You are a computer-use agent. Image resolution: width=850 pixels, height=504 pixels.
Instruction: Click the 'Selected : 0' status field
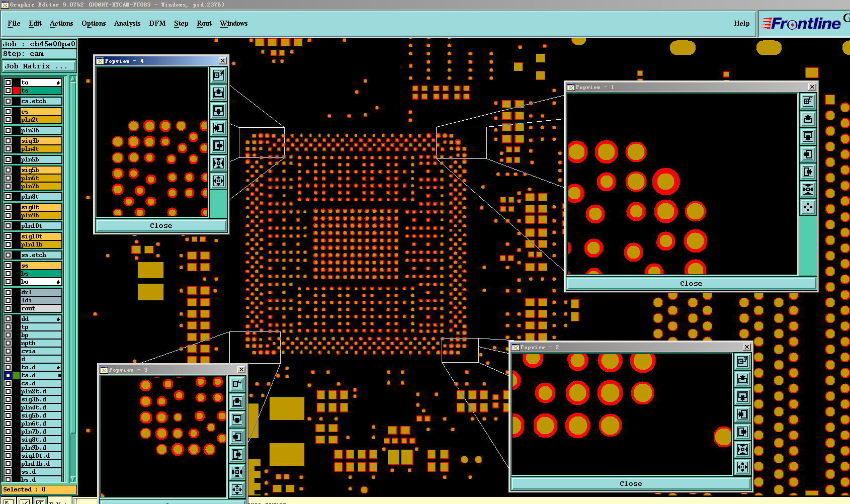39,489
